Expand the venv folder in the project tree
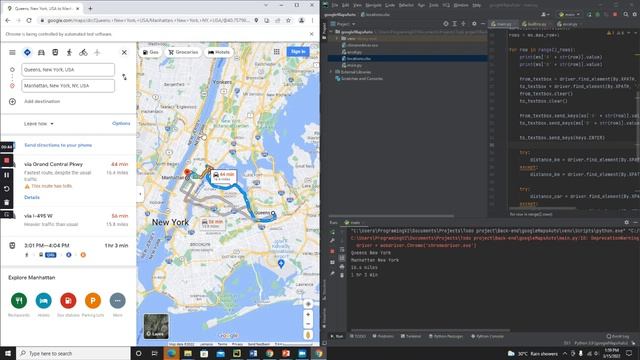This screenshot has width=640, height=360. 337,38
